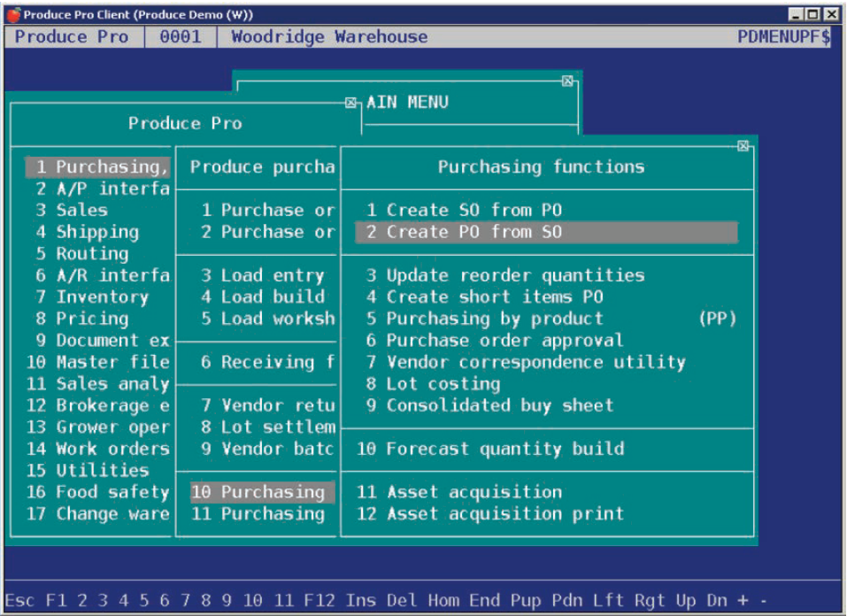The width and height of the screenshot is (847, 616).
Task: Choose 1 Create SO from PO
Action: (x=464, y=210)
